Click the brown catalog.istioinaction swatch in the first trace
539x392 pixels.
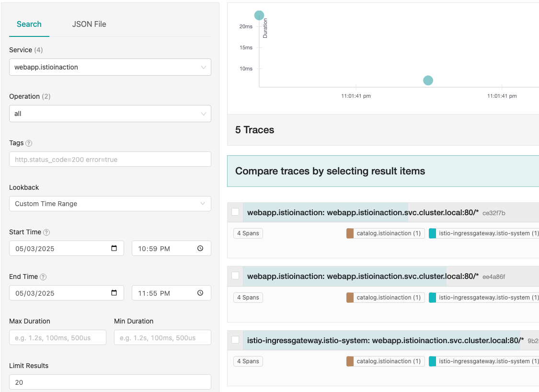point(350,233)
